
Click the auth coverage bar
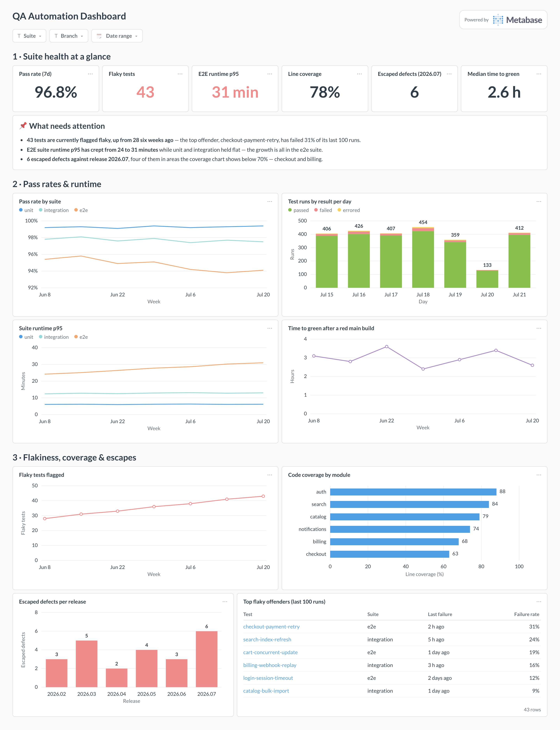tap(413, 492)
